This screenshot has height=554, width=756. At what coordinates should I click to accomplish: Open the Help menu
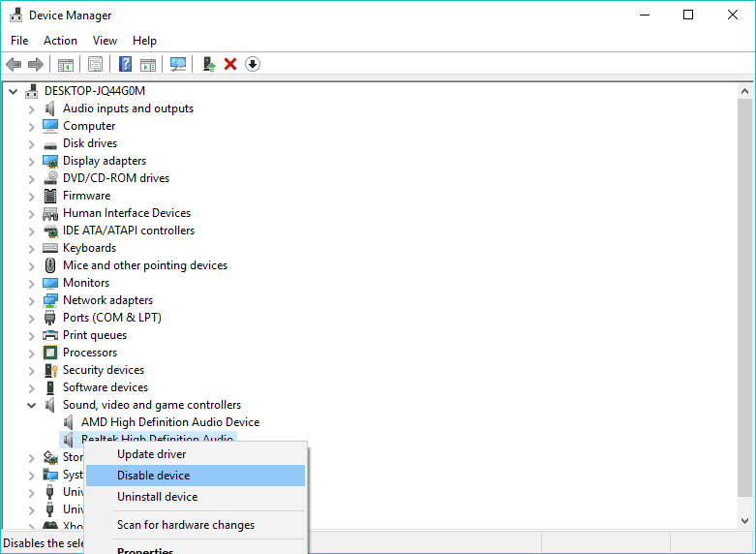coord(144,41)
